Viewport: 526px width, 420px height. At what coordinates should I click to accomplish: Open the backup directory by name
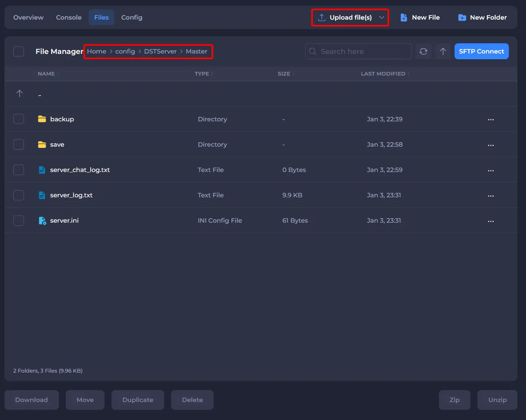click(62, 119)
